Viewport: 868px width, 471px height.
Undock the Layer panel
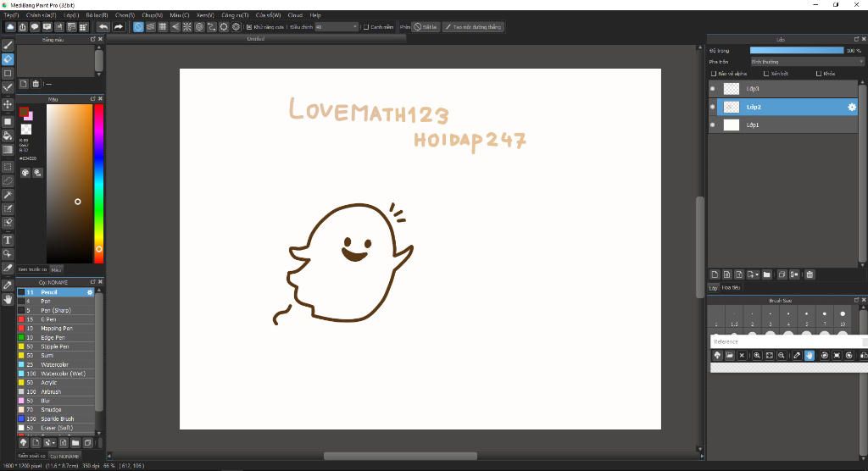point(856,39)
